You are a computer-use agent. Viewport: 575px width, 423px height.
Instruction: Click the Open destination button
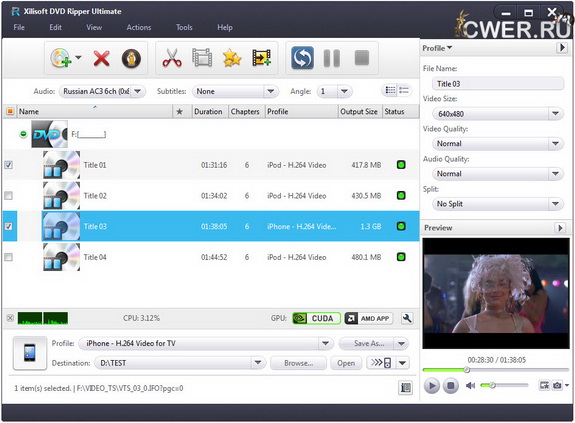click(x=346, y=363)
